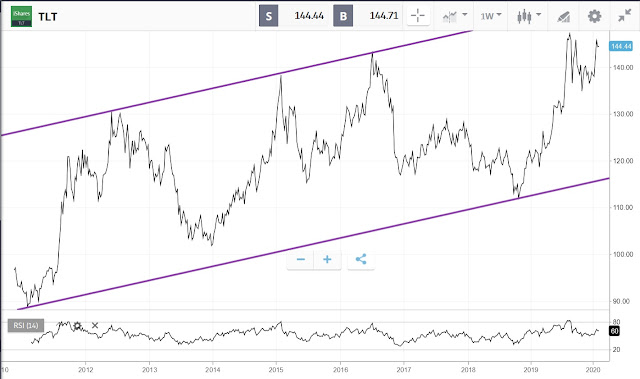Click the current price tag 144.44
The width and height of the screenshot is (640, 379).
621,46
